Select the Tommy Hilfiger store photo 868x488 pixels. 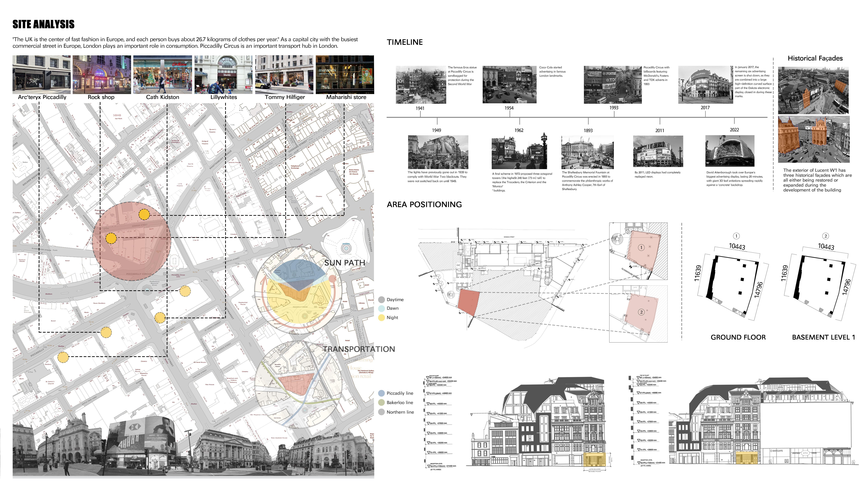click(284, 74)
